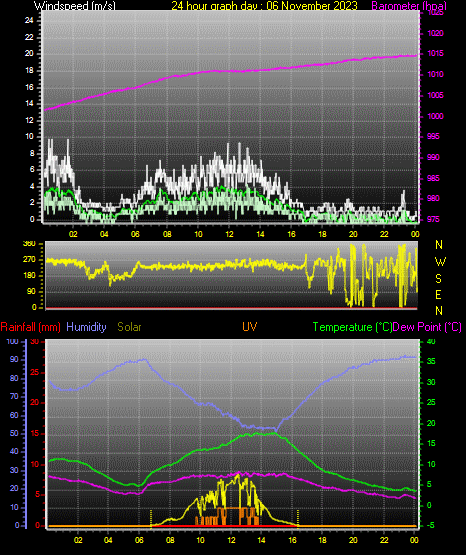The height and width of the screenshot is (555, 466).
Task: Click hour label 18 under windspeed graph
Action: 322,234
